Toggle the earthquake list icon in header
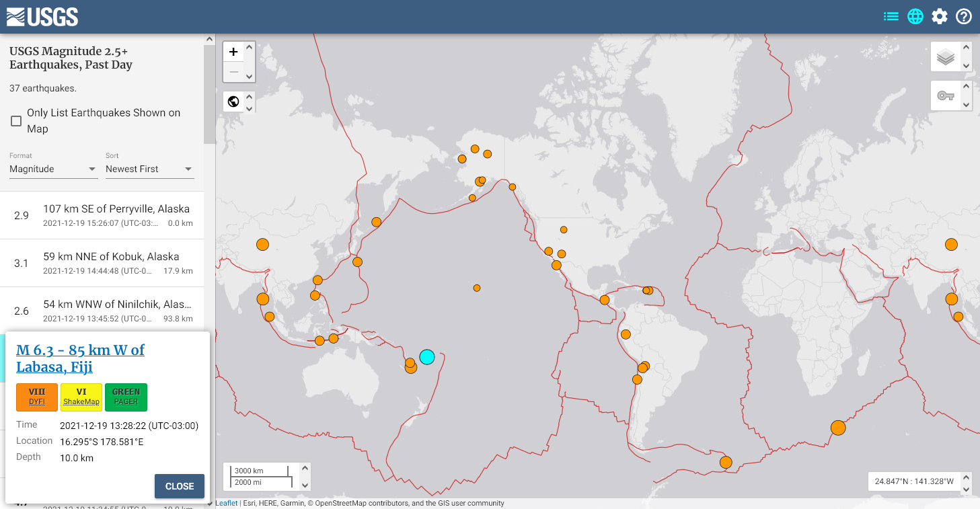980x509 pixels. click(x=891, y=17)
